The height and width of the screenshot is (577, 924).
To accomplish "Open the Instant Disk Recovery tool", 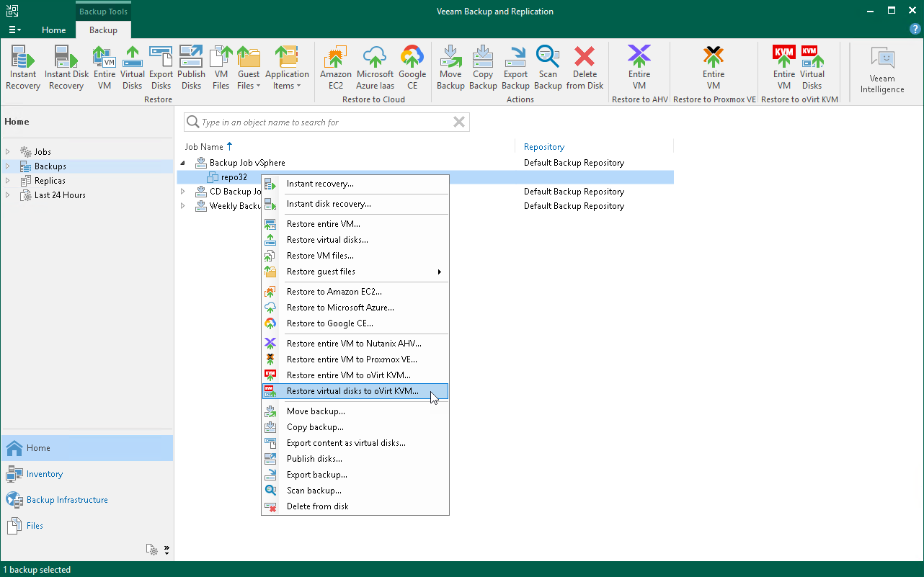I will pyautogui.click(x=66, y=67).
